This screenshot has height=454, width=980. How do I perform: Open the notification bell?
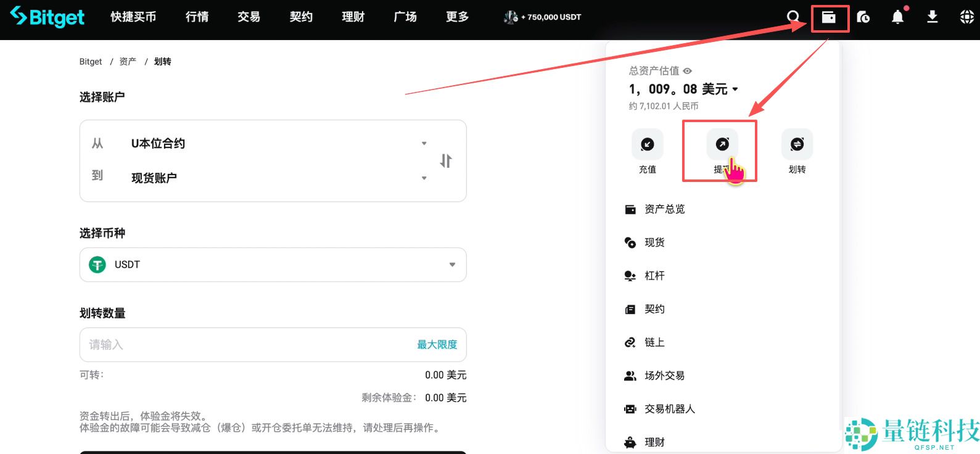coord(898,17)
